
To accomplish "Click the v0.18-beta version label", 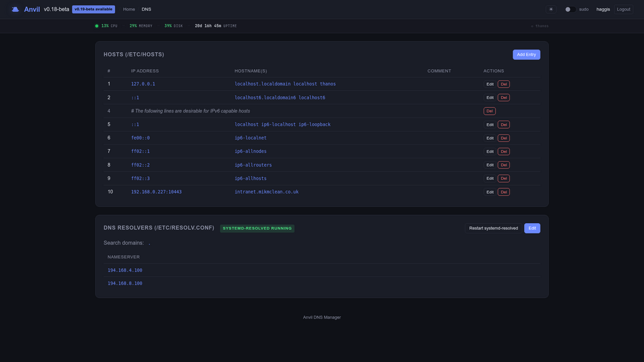I will [56, 9].
